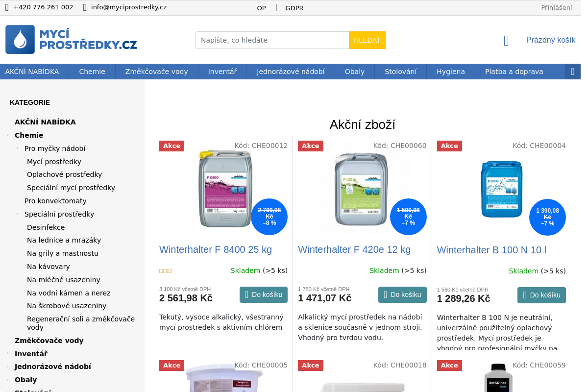The height and width of the screenshot is (392, 588).
Task: Collapse the Chemie category in the sidebar
Action: pos(8,135)
